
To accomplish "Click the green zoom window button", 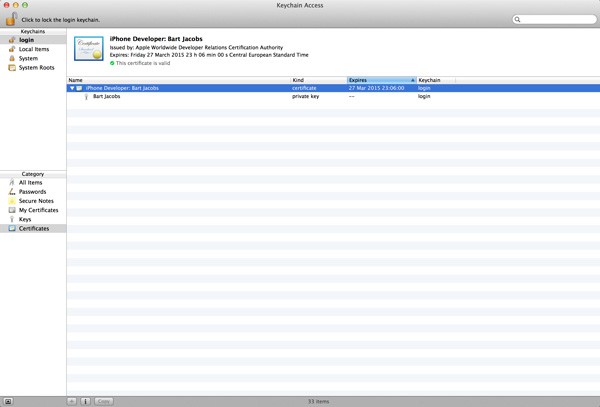I will pyautogui.click(x=25, y=5).
